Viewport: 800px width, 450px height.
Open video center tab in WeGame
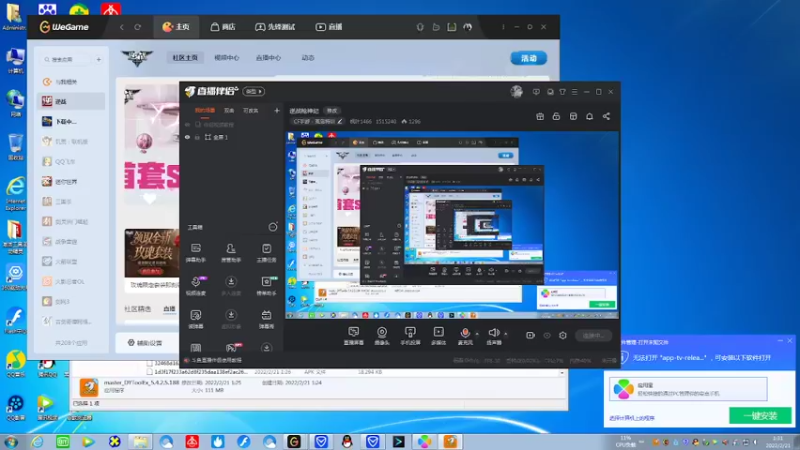(227, 58)
